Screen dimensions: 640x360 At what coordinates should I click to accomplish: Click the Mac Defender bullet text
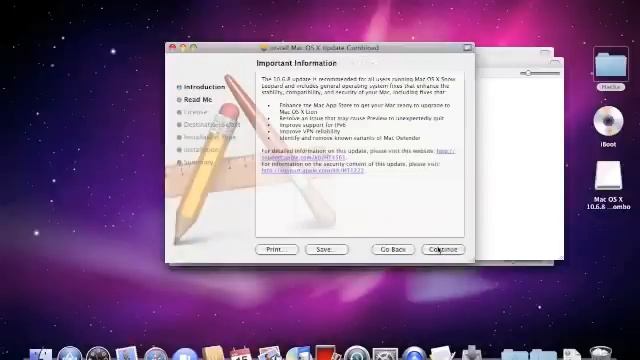point(350,138)
